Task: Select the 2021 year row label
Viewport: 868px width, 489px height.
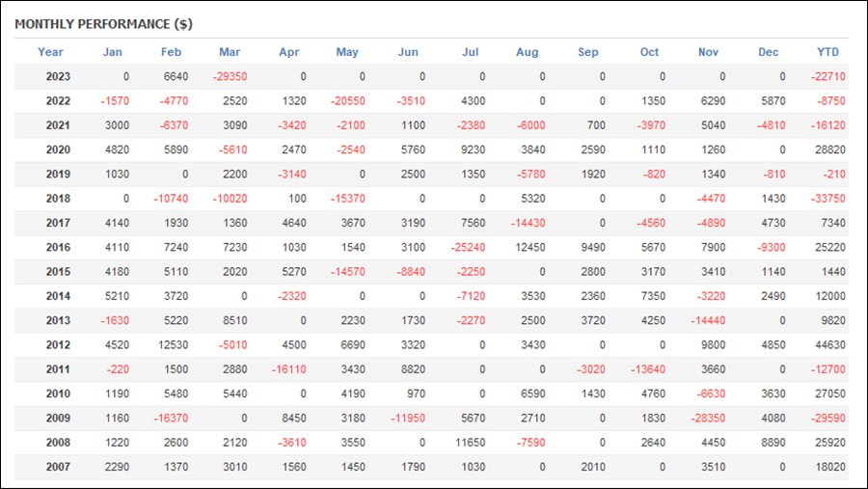Action: [x=58, y=125]
